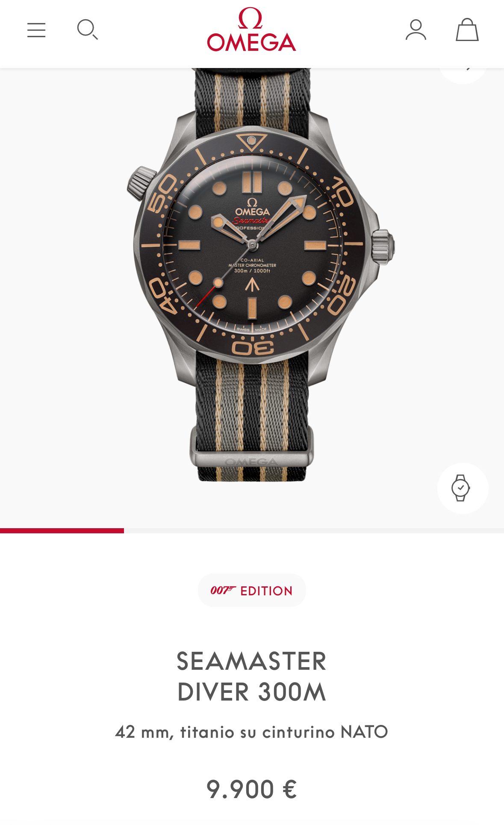Image resolution: width=504 pixels, height=825 pixels.
Task: Click the 9.900 € price
Action: [252, 790]
